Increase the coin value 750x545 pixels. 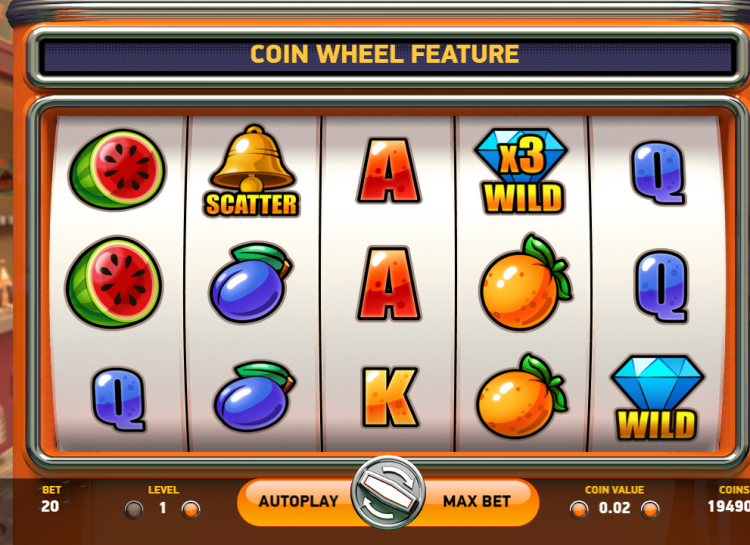click(x=650, y=510)
